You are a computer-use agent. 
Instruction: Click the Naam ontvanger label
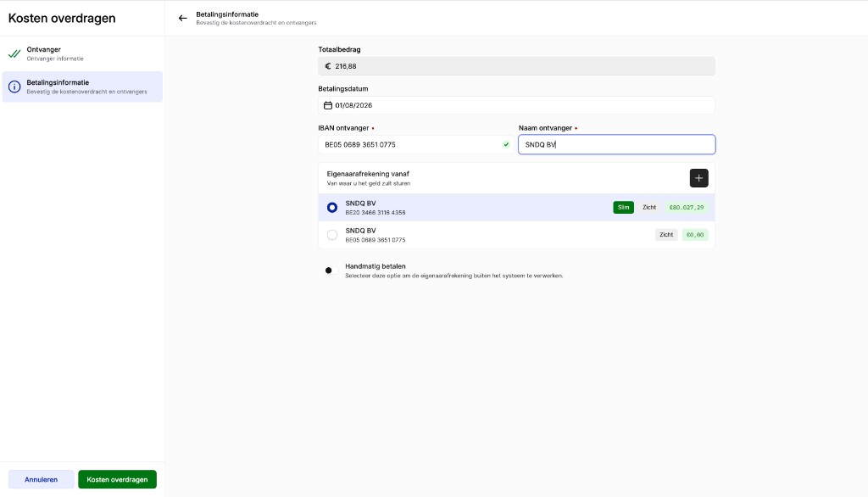(x=545, y=128)
